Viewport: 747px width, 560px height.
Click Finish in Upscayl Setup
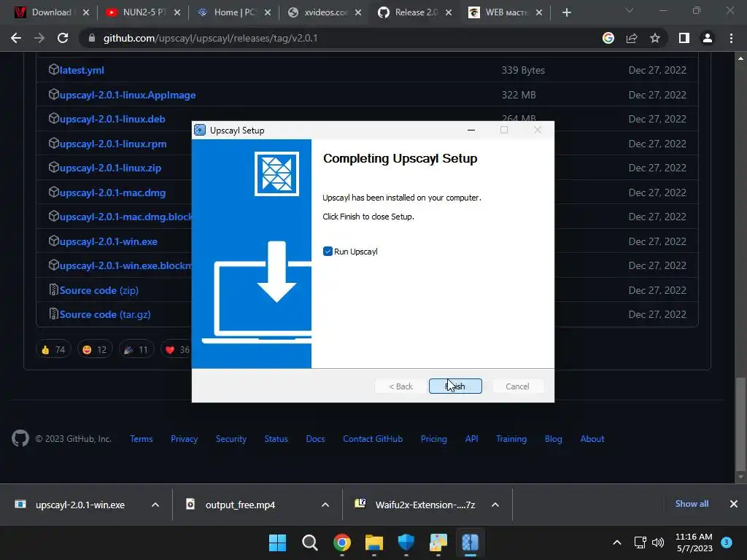[455, 386]
